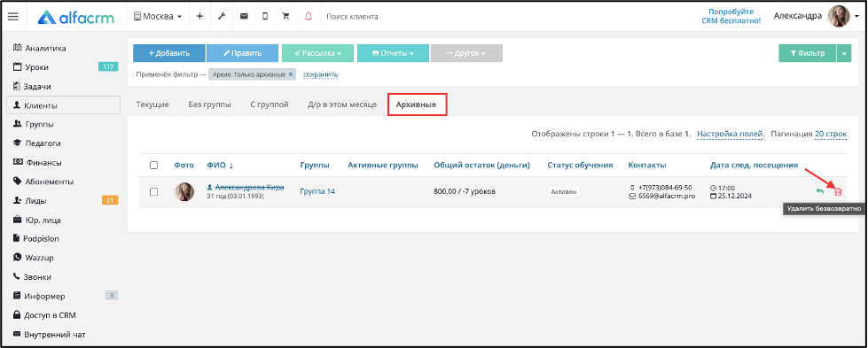
Task: Open the Москва branch dropdown
Action: tap(158, 17)
